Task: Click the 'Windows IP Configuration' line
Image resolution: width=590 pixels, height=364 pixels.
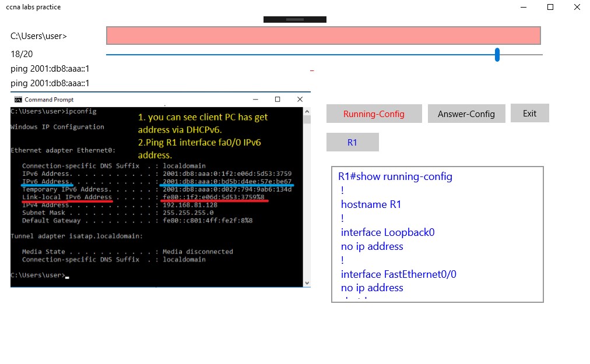Action: click(57, 127)
